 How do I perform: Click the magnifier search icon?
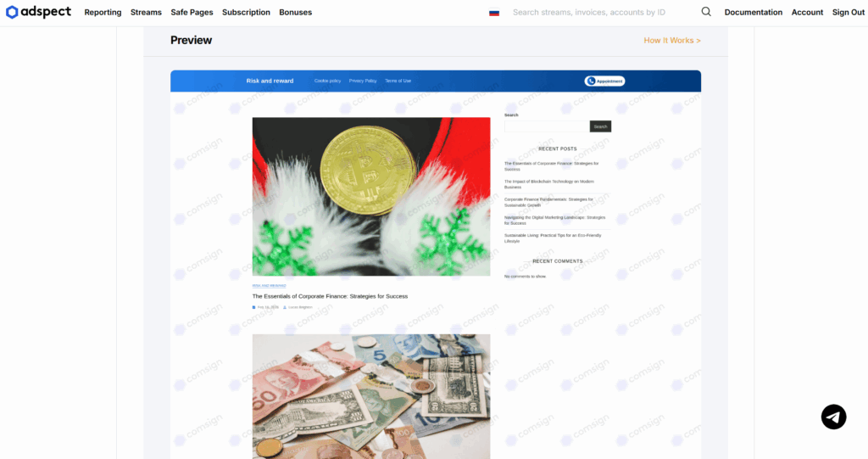tap(706, 12)
